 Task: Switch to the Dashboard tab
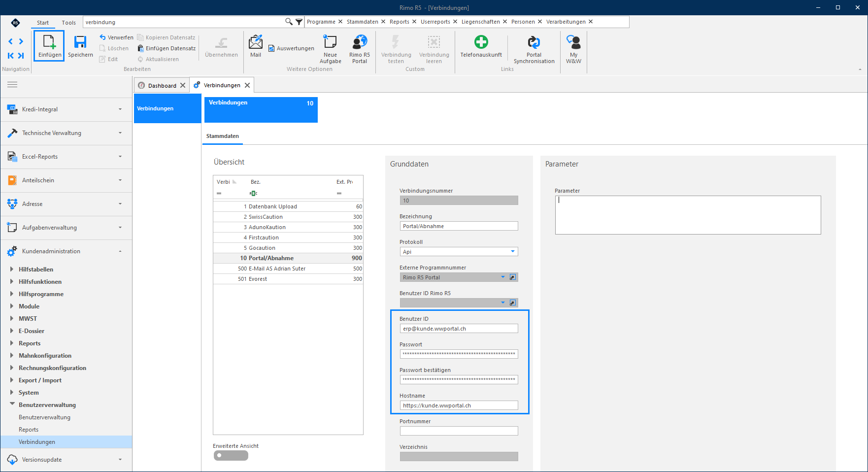162,86
